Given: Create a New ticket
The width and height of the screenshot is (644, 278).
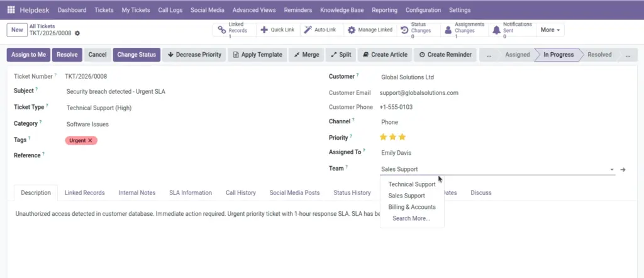Looking at the screenshot, I should (x=17, y=30).
